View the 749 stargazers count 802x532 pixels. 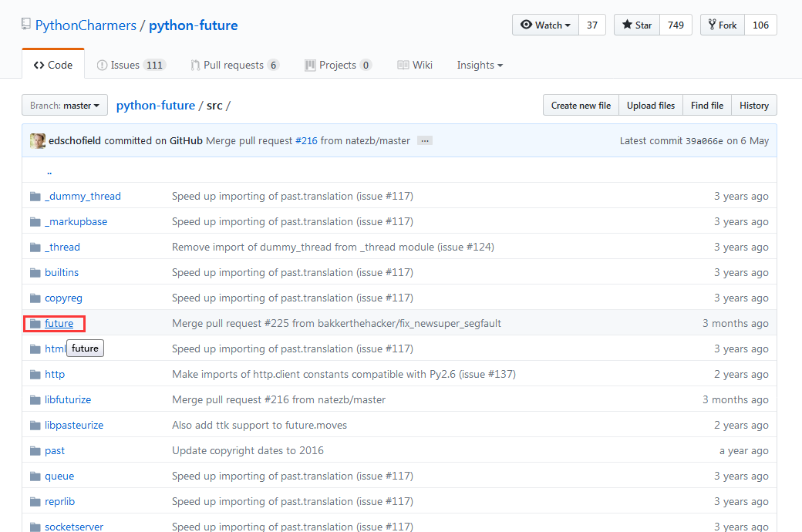click(x=676, y=25)
